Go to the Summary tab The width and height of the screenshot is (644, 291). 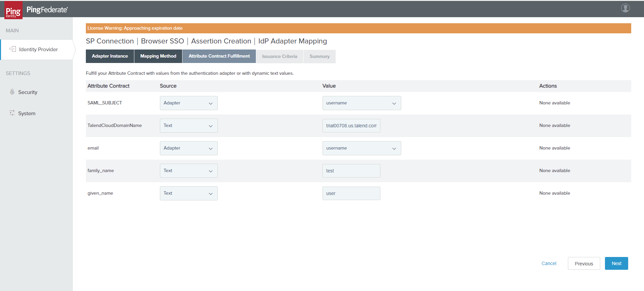[319, 56]
